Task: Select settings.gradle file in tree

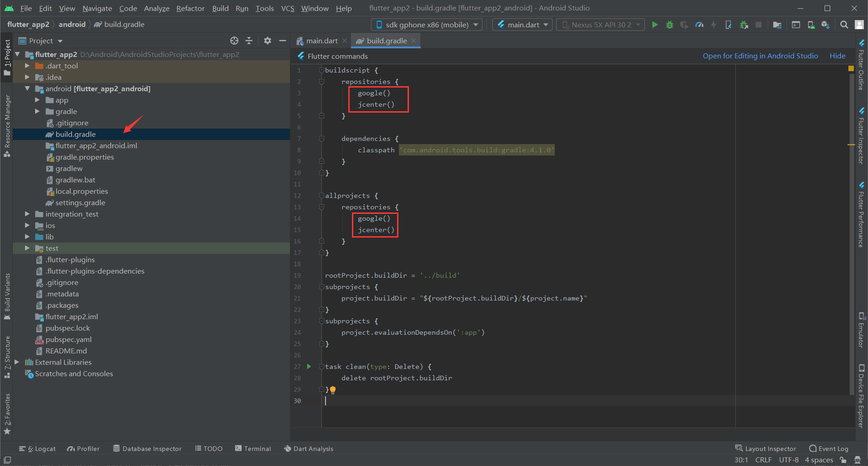Action: point(80,202)
